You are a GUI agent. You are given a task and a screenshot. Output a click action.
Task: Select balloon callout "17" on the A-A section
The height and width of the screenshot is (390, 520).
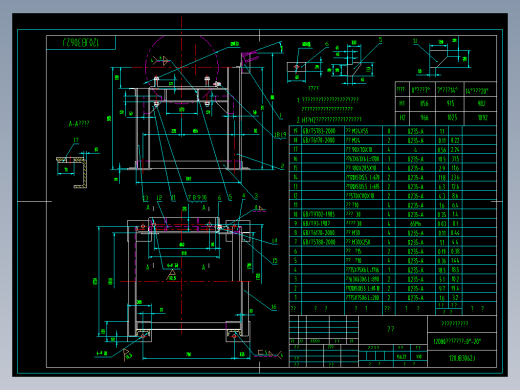(76, 140)
